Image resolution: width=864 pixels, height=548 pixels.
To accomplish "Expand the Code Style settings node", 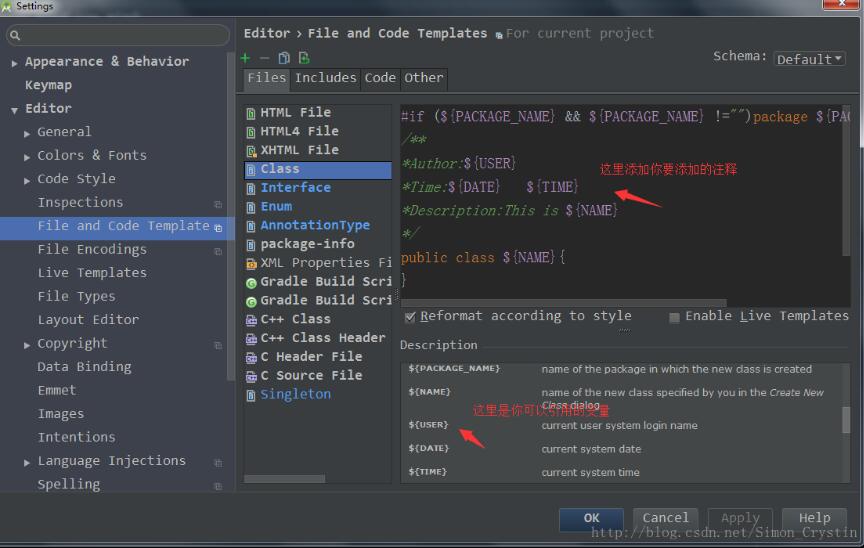I will (x=27, y=180).
